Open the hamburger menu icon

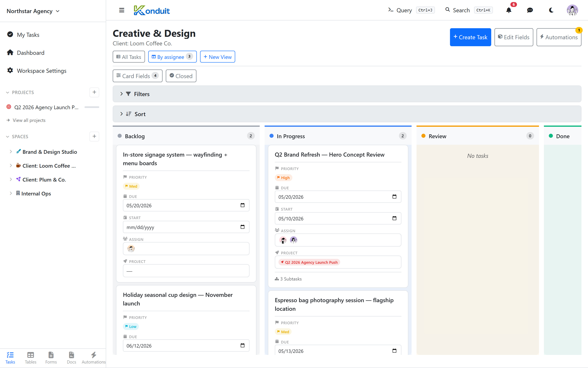[121, 10]
